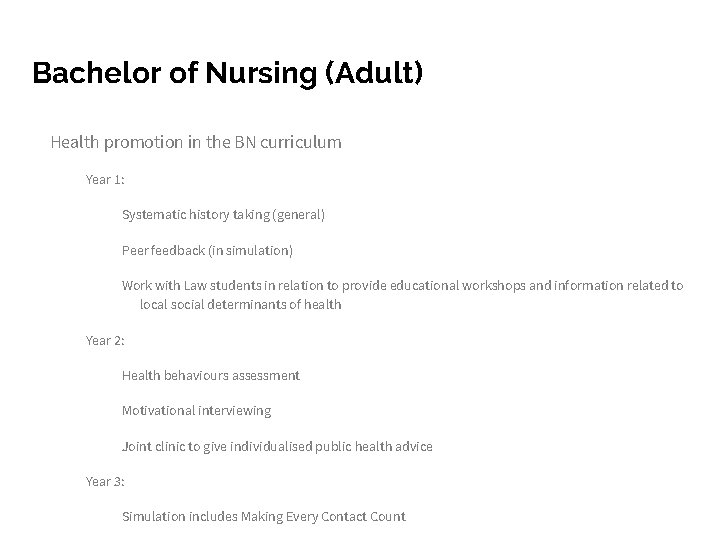Click local social determinants of health text
The height and width of the screenshot is (540, 720).
coord(241,304)
